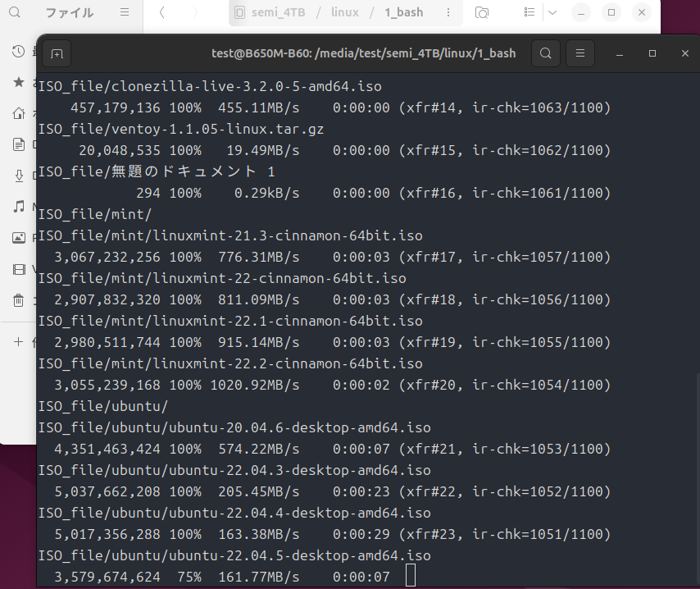Toggle the list view in Files
This screenshot has height=589, width=700.
530,13
